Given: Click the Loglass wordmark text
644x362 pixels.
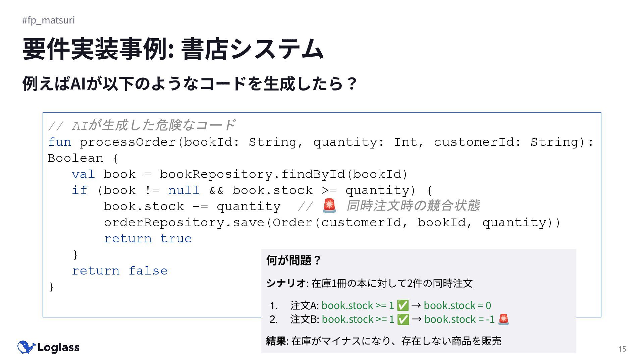Looking at the screenshot, I should [58, 348].
